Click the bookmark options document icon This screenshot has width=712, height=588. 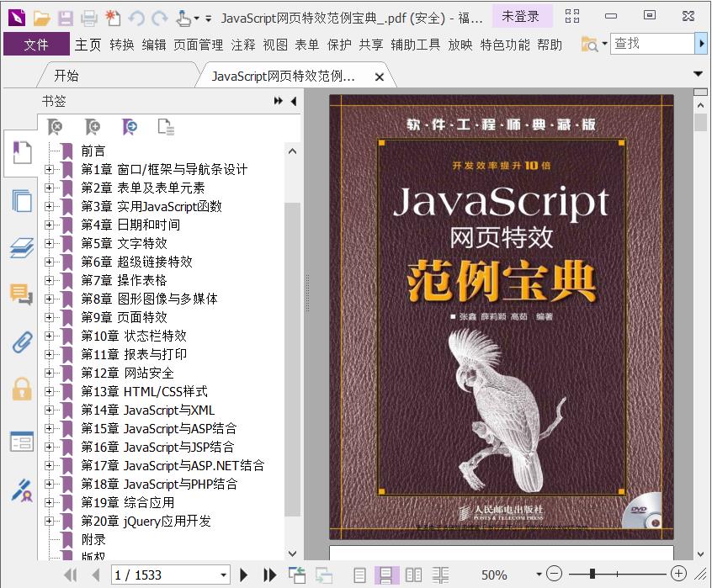(x=166, y=127)
